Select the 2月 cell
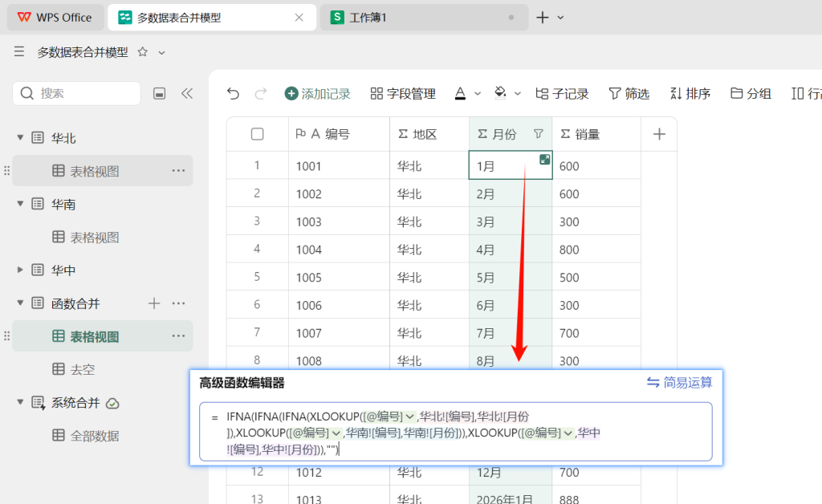Image resolution: width=822 pixels, height=504 pixels. pyautogui.click(x=510, y=193)
